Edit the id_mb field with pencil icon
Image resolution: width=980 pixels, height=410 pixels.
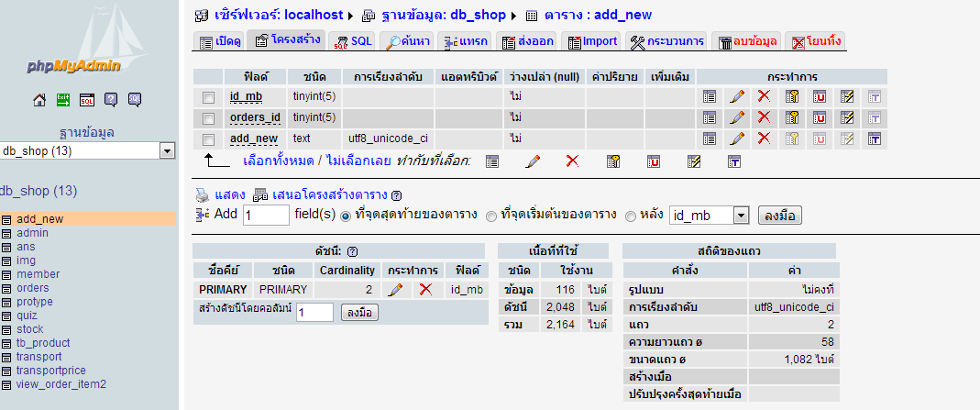click(737, 96)
